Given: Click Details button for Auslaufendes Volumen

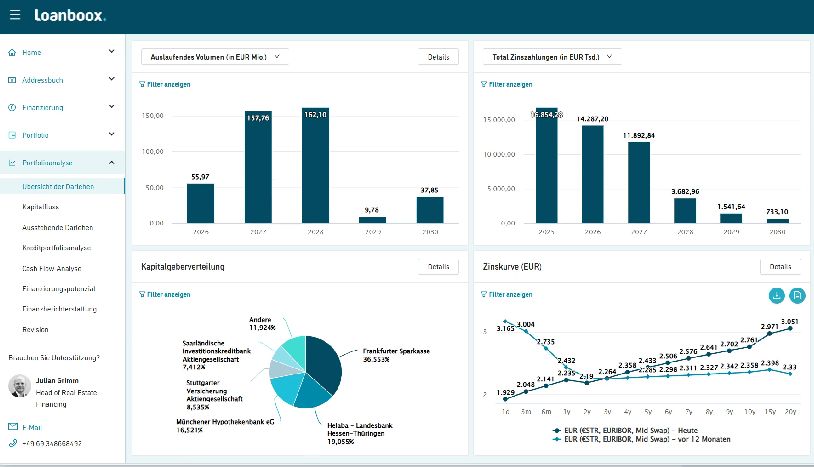Looking at the screenshot, I should [x=438, y=57].
